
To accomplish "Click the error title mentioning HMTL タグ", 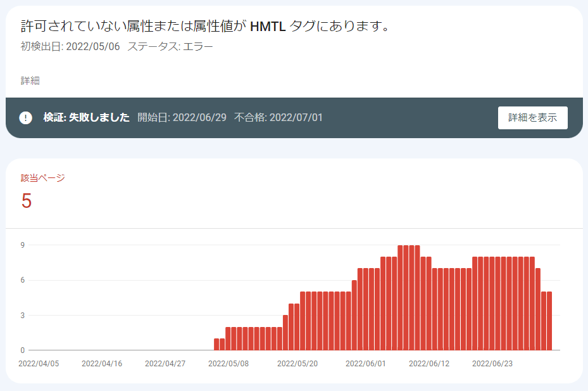I will tap(204, 26).
